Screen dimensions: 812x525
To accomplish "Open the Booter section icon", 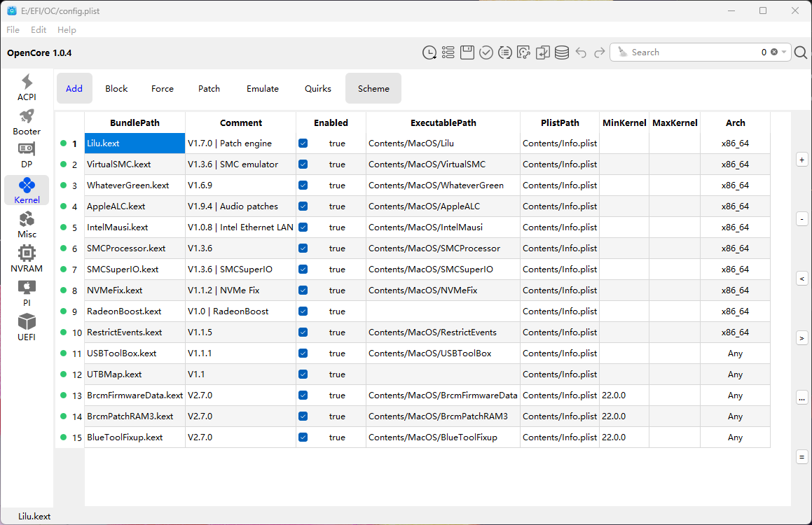I will (27, 121).
